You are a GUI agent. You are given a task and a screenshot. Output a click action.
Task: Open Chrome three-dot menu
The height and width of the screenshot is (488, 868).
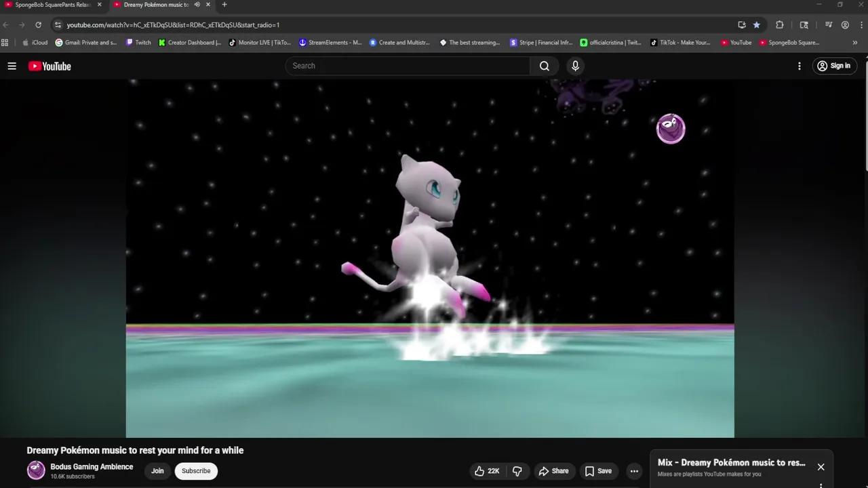tap(861, 25)
